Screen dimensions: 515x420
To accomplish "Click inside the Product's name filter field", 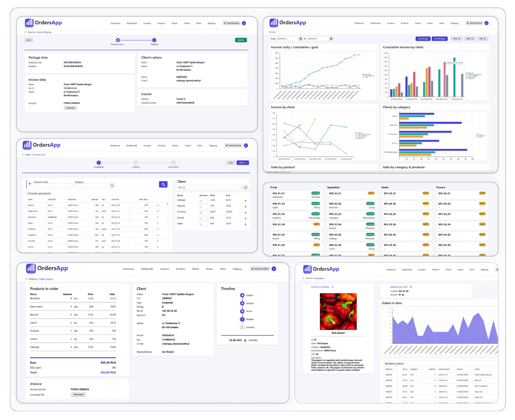I will [x=53, y=185].
